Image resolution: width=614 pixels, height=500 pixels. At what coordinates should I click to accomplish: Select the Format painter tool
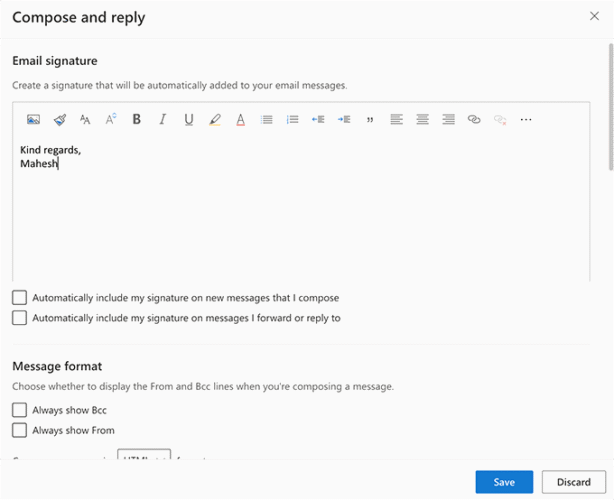pyautogui.click(x=59, y=120)
